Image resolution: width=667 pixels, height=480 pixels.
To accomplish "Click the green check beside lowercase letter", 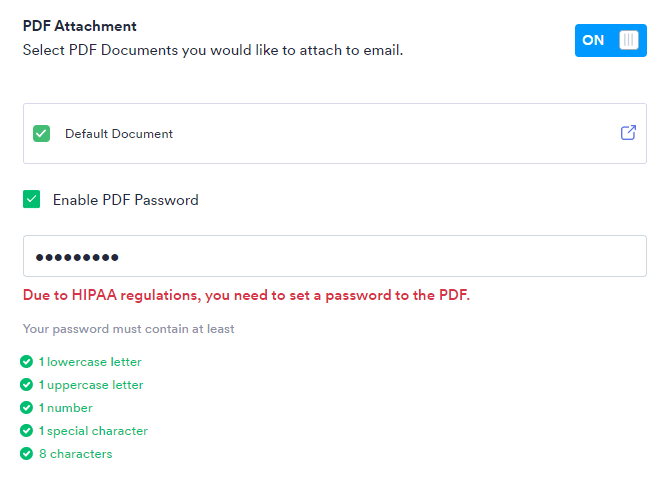I will point(26,362).
